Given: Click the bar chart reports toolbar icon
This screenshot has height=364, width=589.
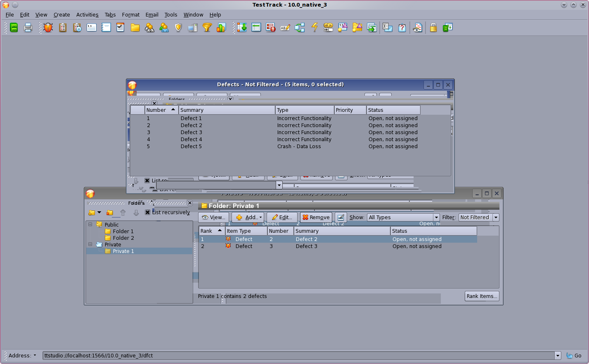Looking at the screenshot, I should point(222,28).
